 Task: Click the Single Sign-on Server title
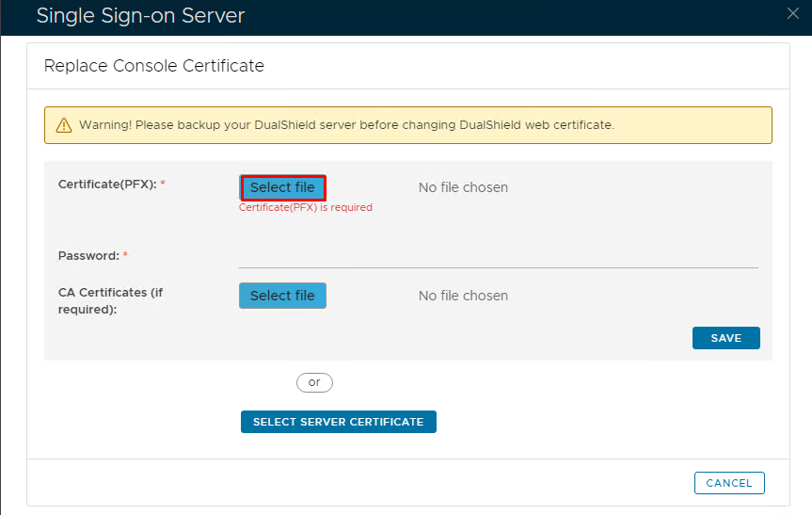point(140,15)
